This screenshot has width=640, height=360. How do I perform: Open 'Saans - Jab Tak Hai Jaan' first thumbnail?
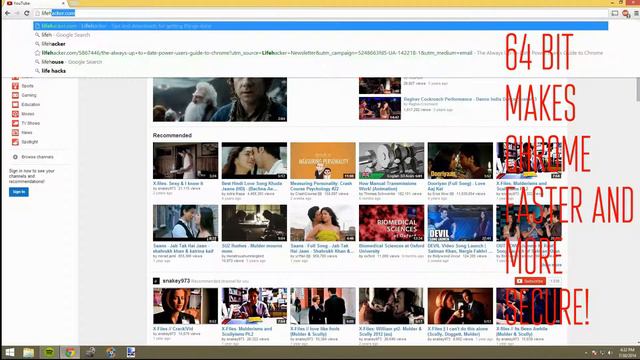coord(185,223)
